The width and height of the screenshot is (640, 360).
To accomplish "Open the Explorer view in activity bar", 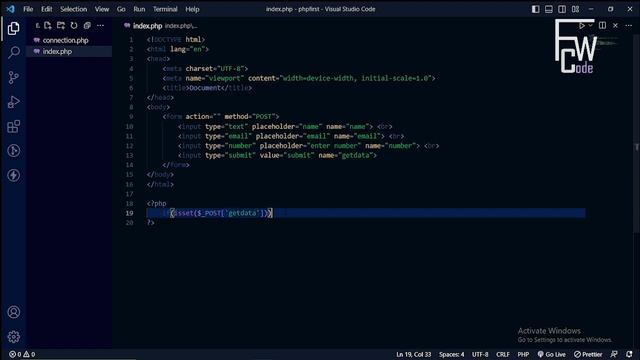I will point(13,28).
